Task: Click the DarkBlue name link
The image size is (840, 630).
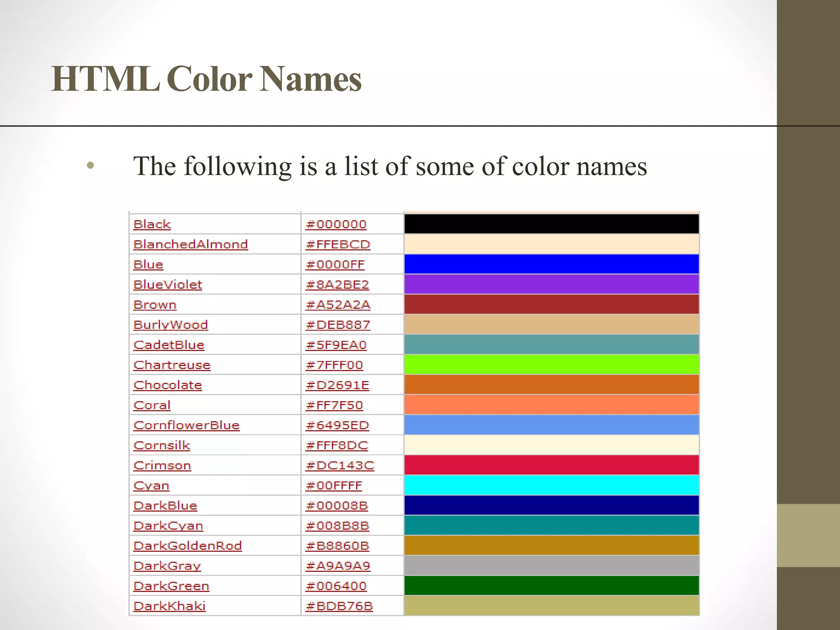Action: pos(165,506)
